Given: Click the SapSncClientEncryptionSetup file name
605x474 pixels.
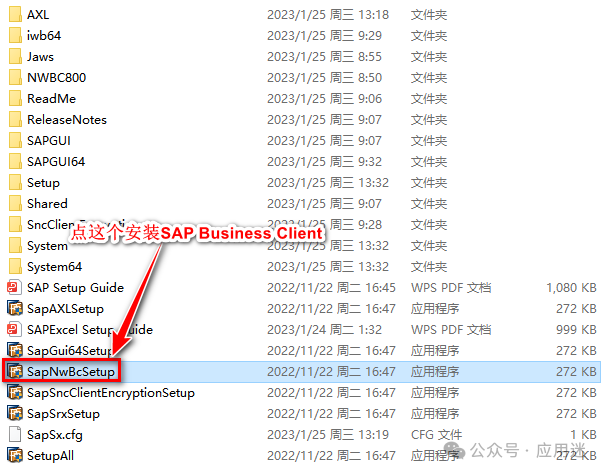Looking at the screenshot, I should (111, 393).
